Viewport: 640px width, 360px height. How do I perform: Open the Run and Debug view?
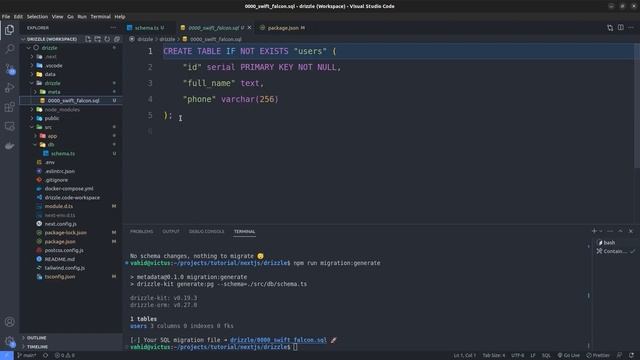tap(9, 88)
